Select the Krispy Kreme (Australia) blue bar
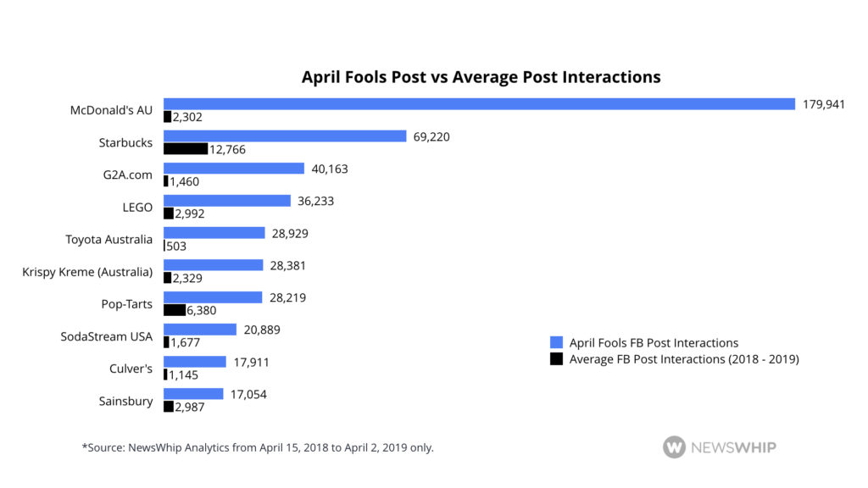 (213, 265)
